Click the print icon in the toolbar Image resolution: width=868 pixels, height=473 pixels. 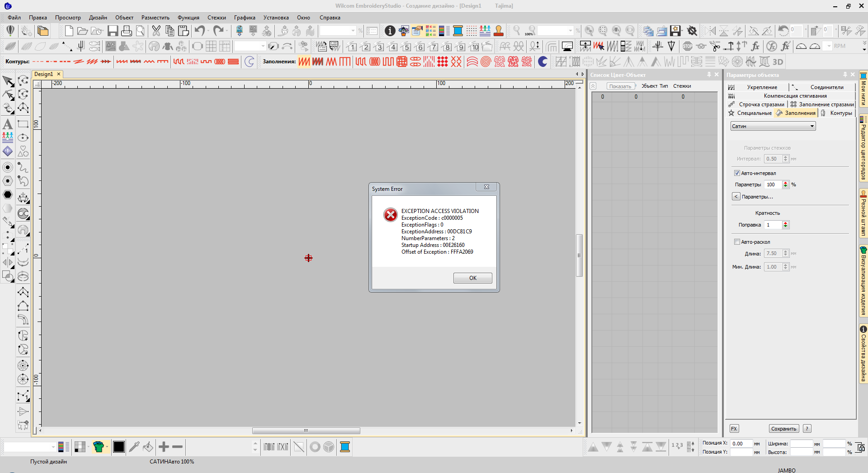click(x=127, y=31)
